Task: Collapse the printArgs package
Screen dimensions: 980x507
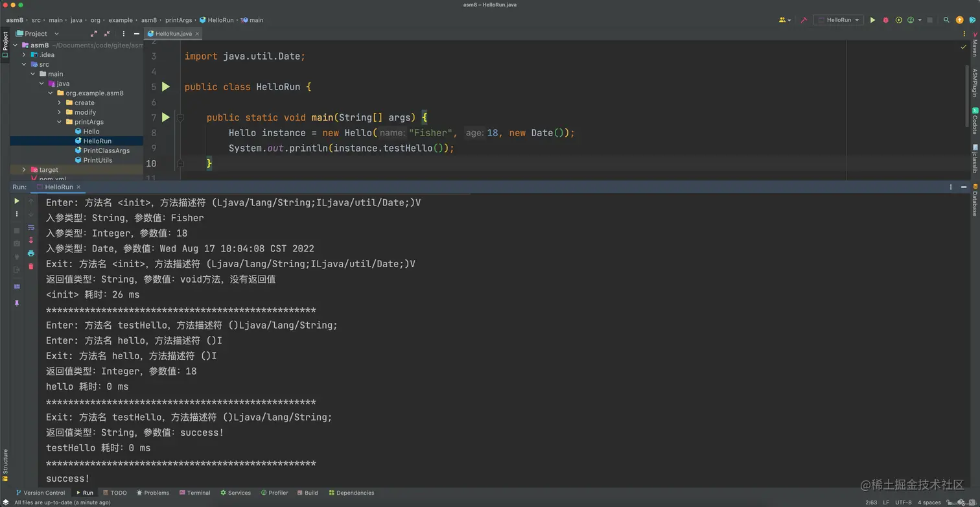Action: tap(59, 122)
